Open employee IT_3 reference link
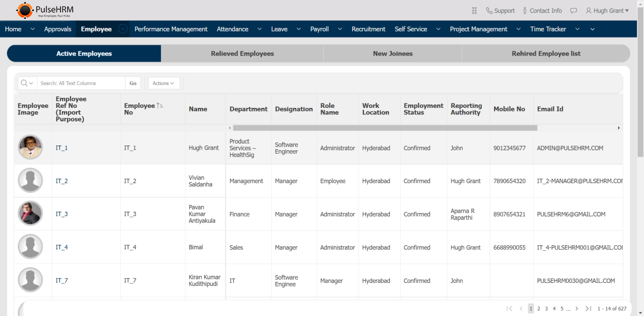Image resolution: width=644 pixels, height=316 pixels. 62,214
